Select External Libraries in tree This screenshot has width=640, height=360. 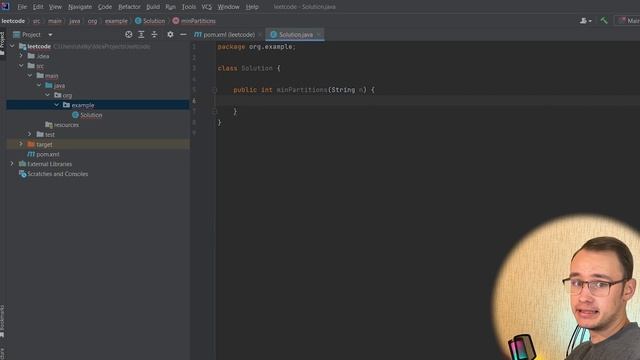coord(49,164)
